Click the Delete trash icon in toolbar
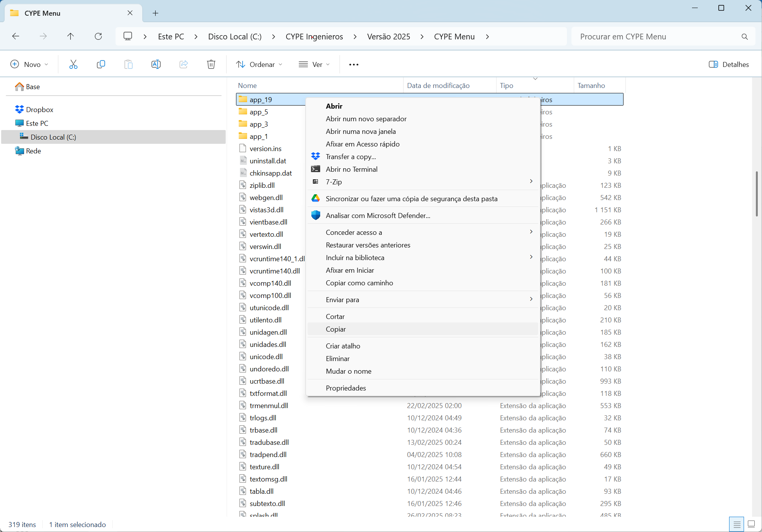 [x=211, y=64]
